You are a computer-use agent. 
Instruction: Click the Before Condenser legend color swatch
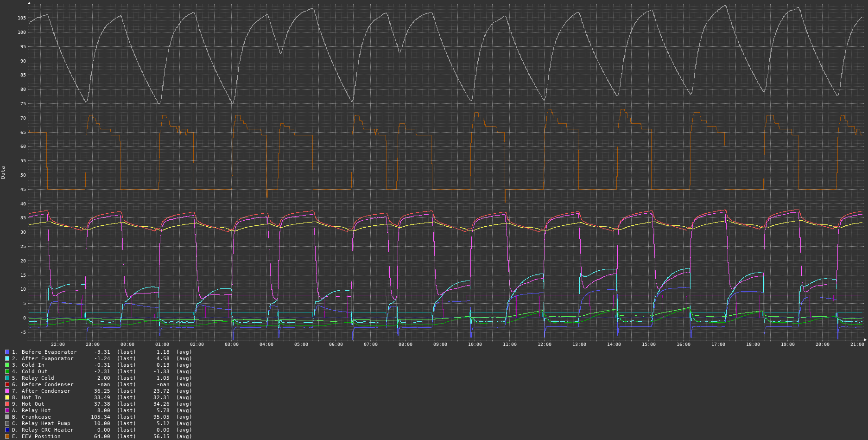point(7,384)
